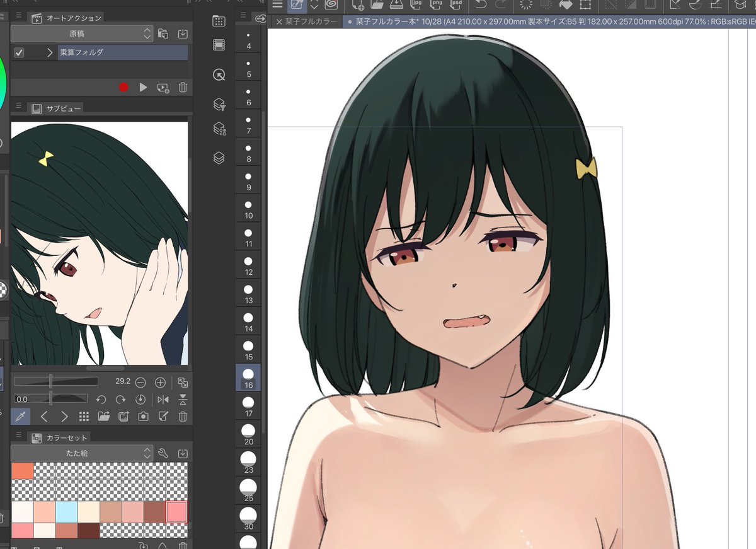Screen dimensions: 756x549
Task: Select brush size 16
Action: tap(248, 378)
